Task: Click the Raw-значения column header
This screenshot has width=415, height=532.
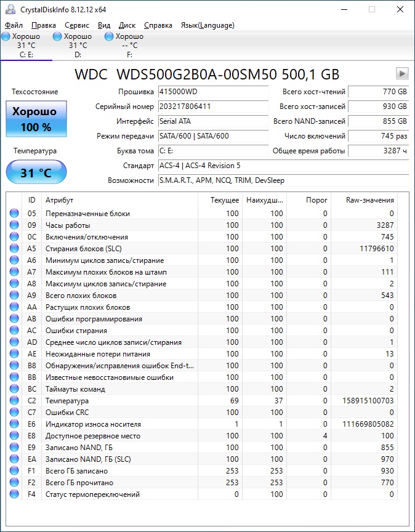Action: click(x=370, y=200)
